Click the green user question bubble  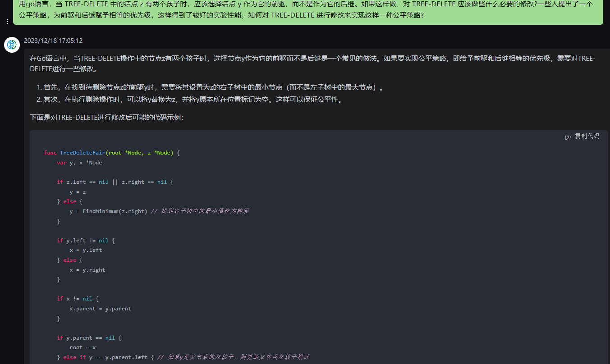(308, 12)
